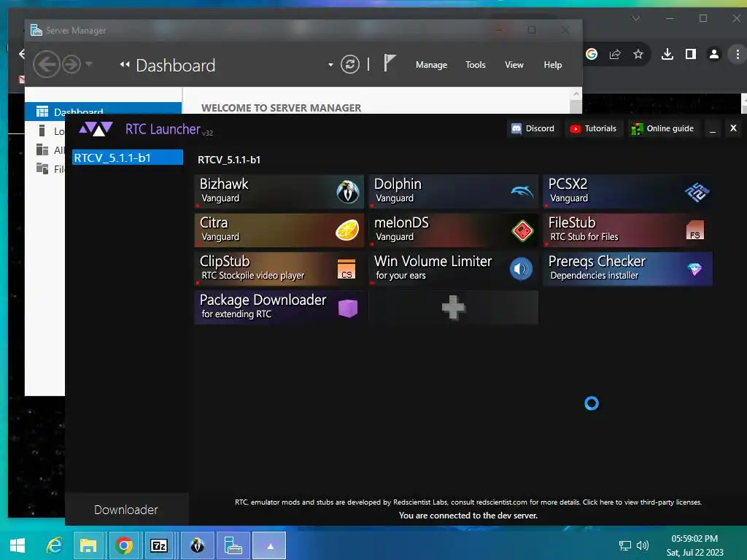Toggle Chrome side panel icon
Screen dimensions: 747x560
click(690, 54)
